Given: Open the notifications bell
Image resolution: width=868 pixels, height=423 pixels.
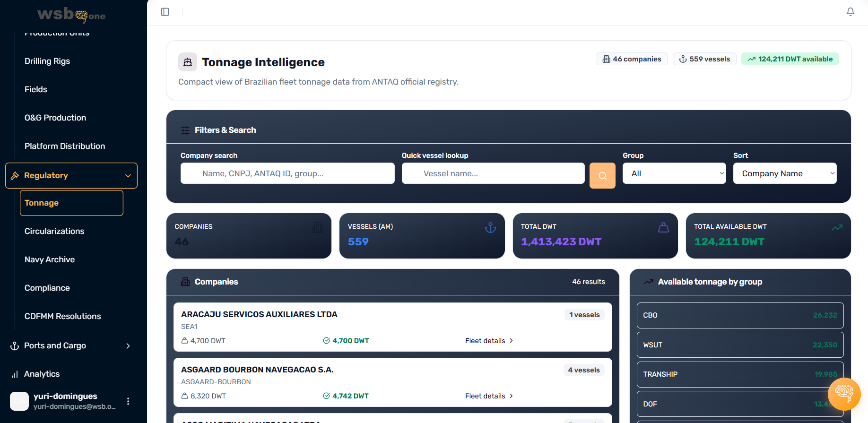Looking at the screenshot, I should coord(850,12).
